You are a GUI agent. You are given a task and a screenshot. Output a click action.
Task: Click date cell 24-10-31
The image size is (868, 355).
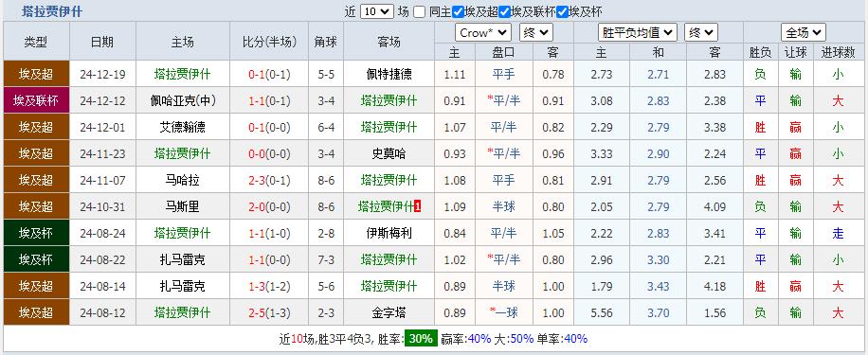(x=102, y=206)
